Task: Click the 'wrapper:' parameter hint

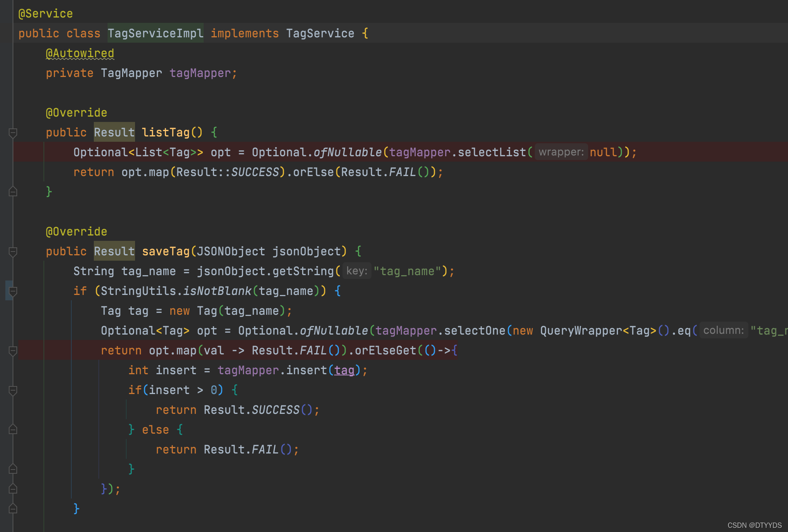Action: point(561,152)
